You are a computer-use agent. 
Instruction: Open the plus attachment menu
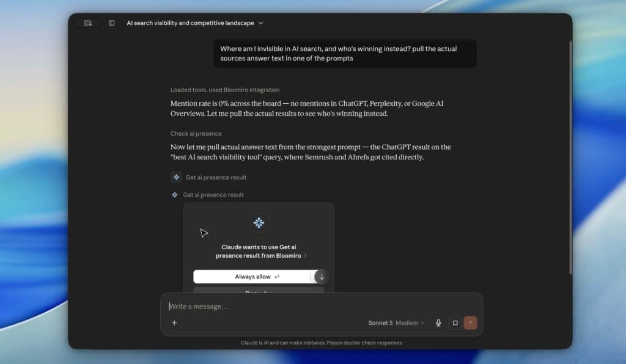point(174,323)
